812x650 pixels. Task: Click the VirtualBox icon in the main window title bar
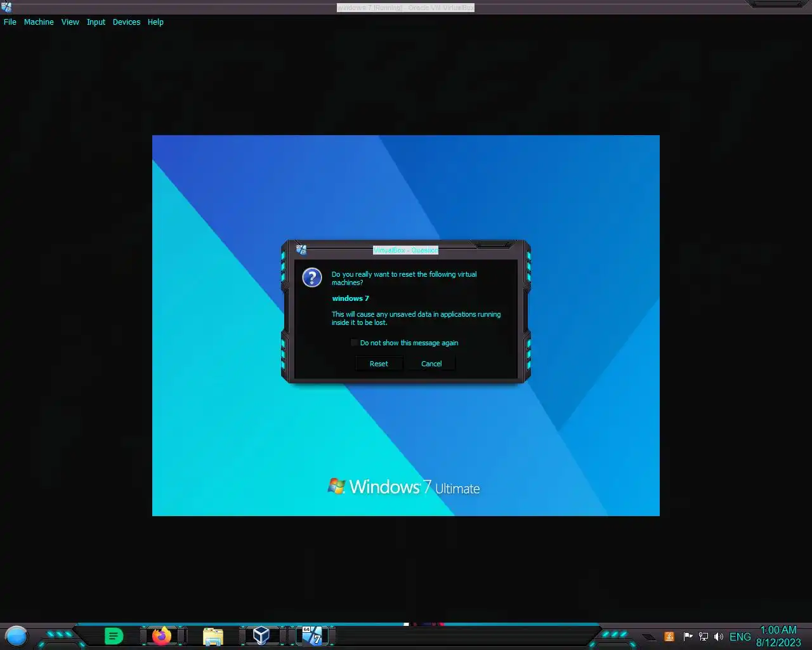click(x=6, y=7)
